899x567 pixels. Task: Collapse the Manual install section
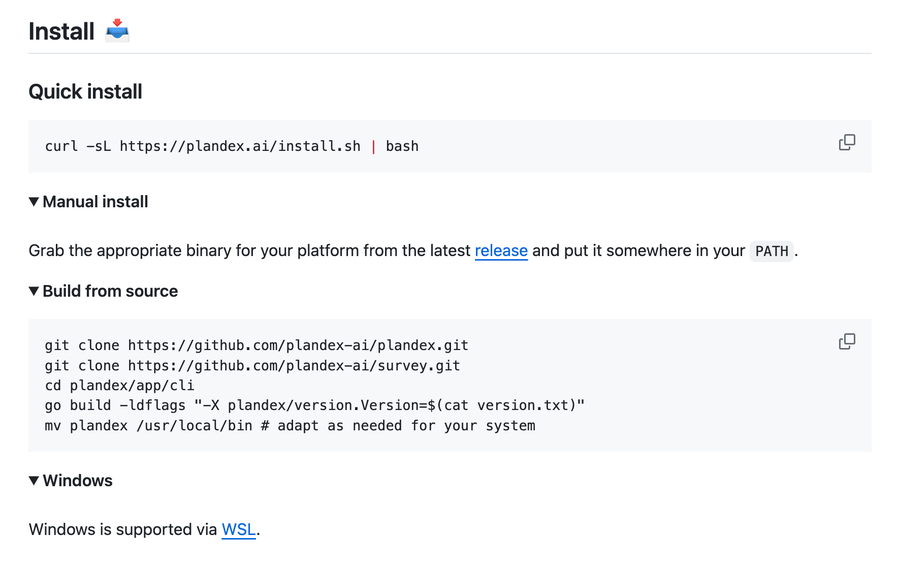point(88,202)
